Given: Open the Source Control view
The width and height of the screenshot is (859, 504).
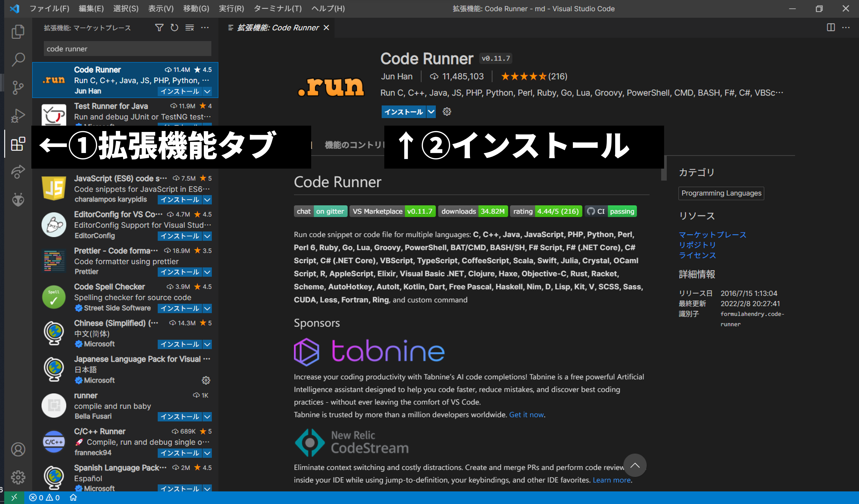Looking at the screenshot, I should [18, 88].
